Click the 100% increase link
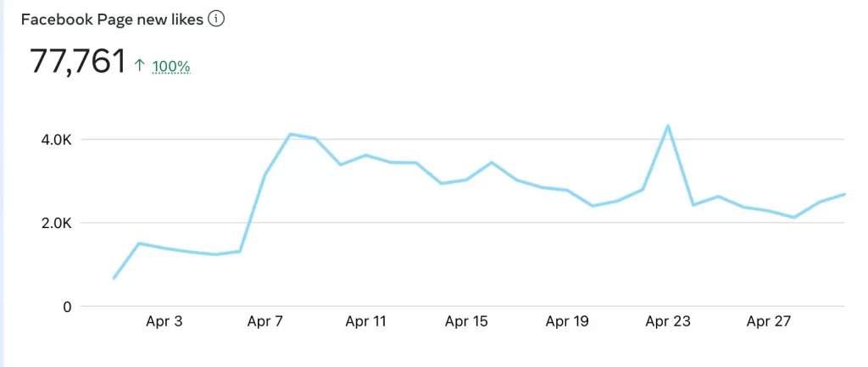Image resolution: width=868 pixels, height=367 pixels. point(171,67)
